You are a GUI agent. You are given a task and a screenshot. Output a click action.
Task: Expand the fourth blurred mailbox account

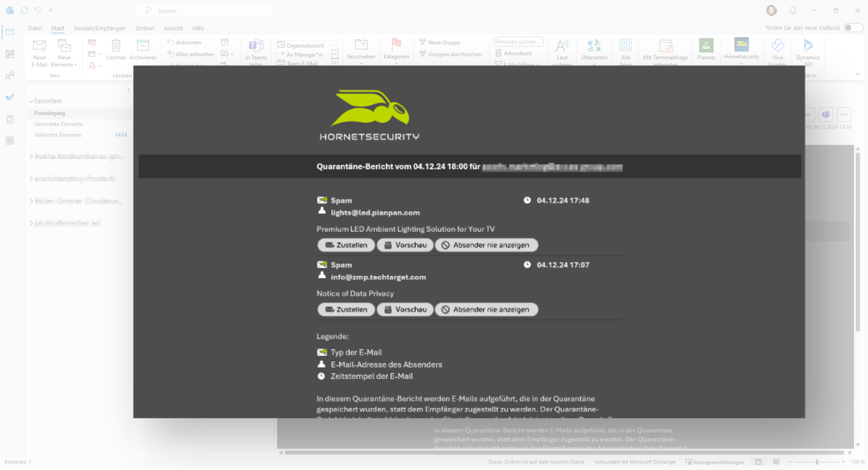pyautogui.click(x=31, y=223)
